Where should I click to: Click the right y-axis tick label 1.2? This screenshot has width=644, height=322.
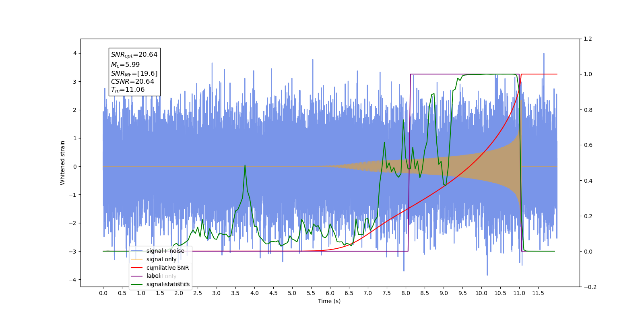(x=588, y=39)
